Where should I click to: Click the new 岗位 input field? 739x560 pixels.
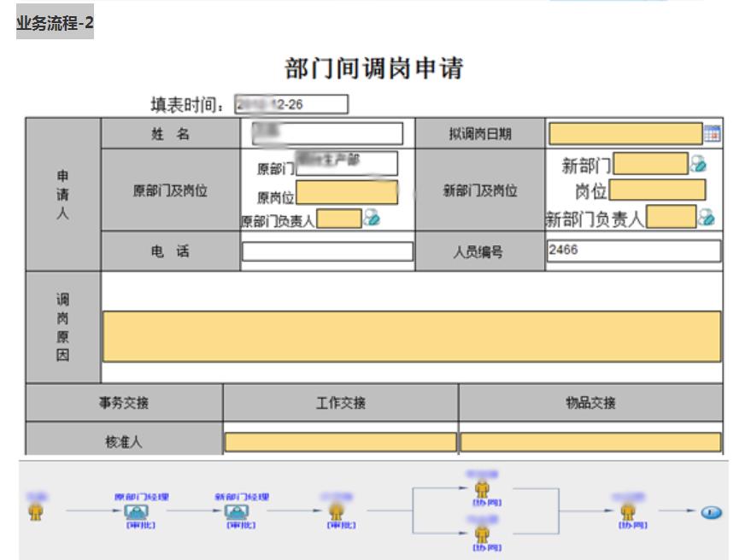pos(657,190)
